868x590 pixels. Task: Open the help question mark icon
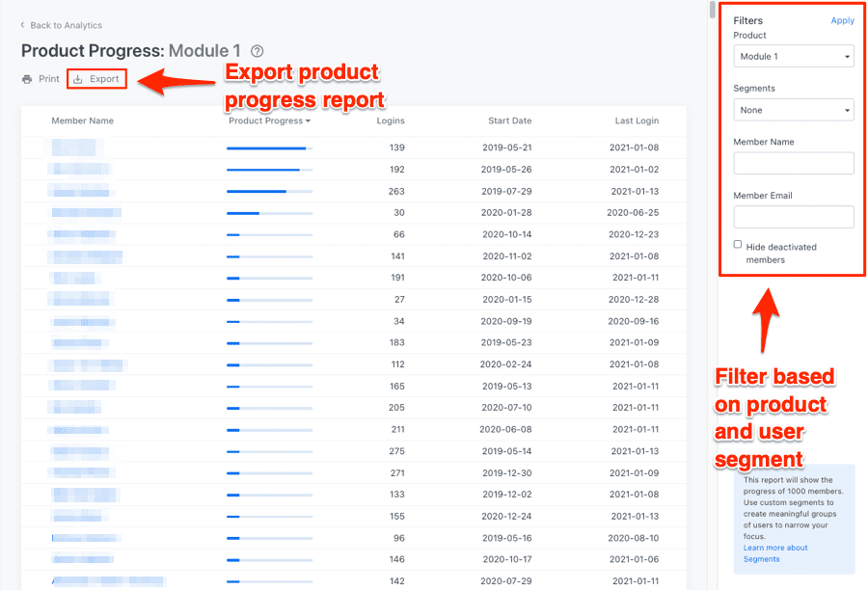257,51
